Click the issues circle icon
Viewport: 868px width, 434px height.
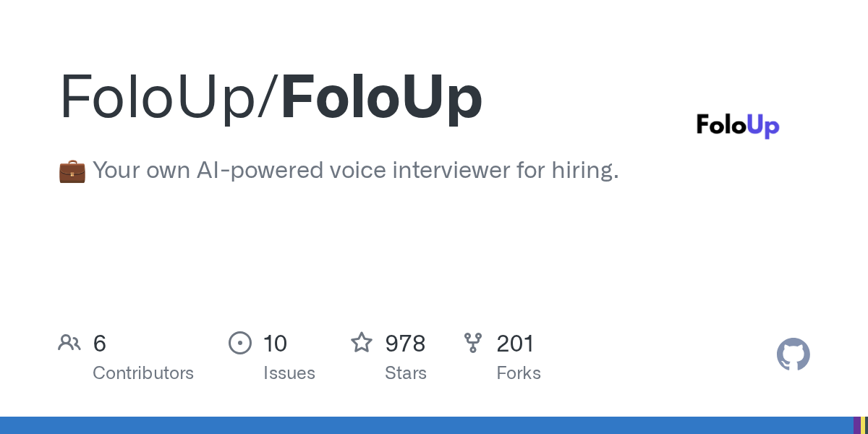[x=239, y=343]
